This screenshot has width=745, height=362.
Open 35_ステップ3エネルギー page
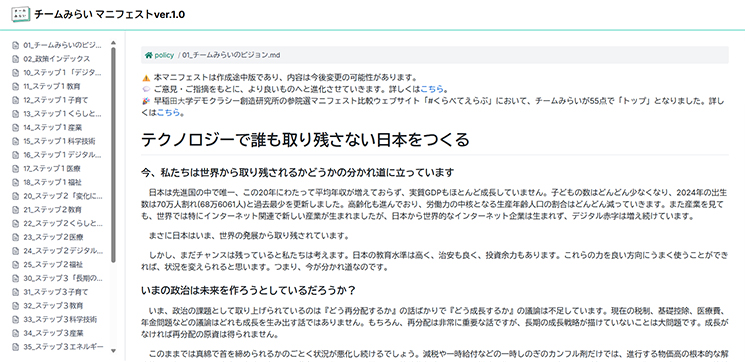click(x=63, y=347)
